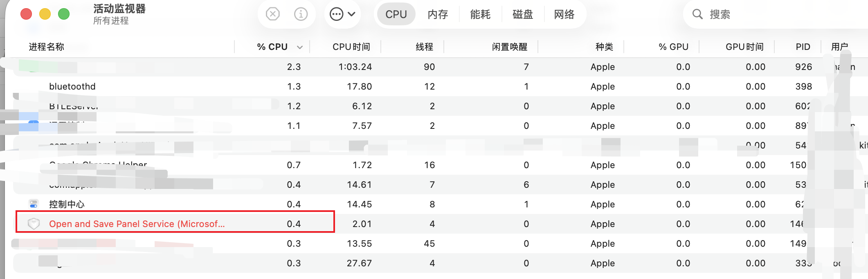
Task: Sort by the PID column header
Action: [803, 47]
